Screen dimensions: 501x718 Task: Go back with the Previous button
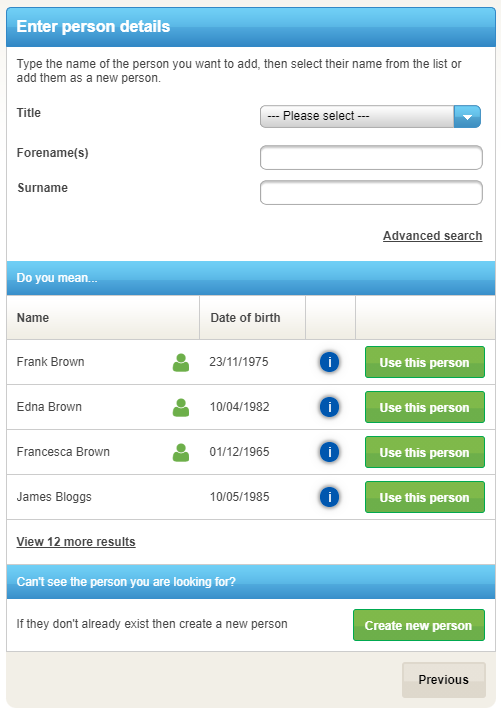(444, 680)
